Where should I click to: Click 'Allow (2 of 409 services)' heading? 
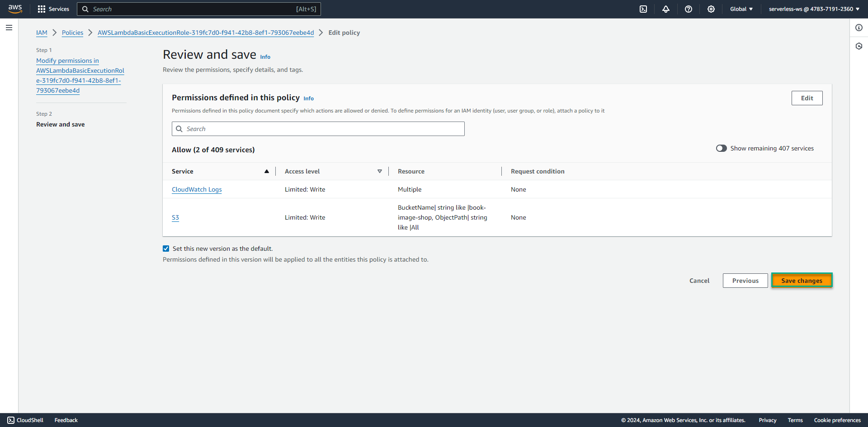coord(213,150)
